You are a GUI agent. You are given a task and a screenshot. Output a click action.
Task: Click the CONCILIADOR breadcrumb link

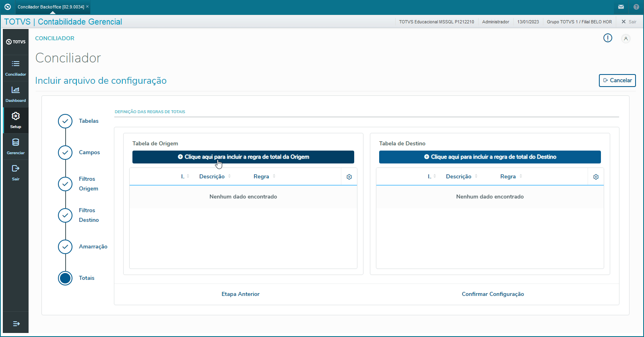55,38
